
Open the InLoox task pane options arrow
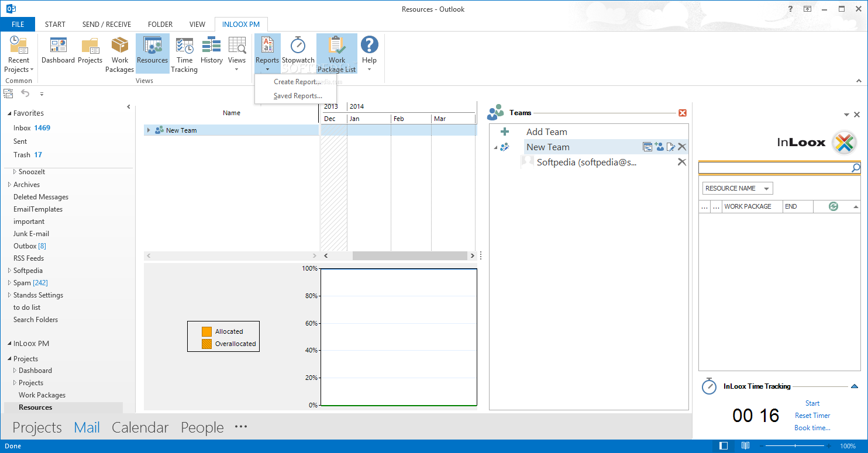coord(846,115)
